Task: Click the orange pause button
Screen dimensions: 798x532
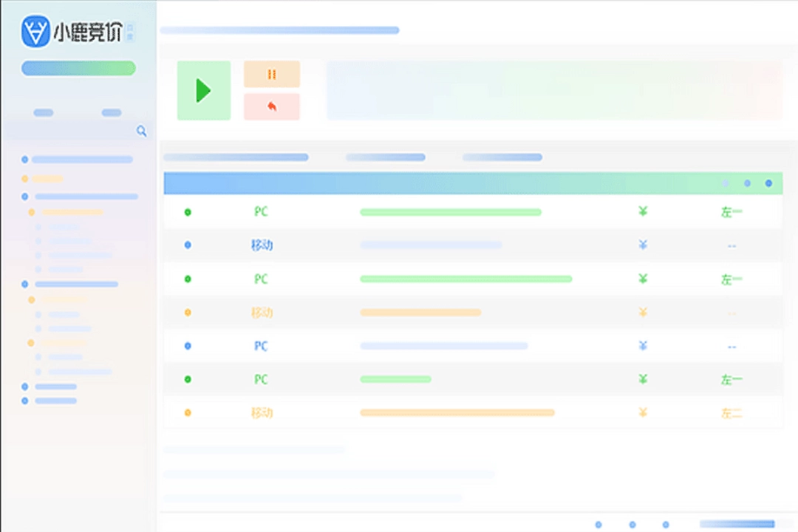Action: (272, 75)
